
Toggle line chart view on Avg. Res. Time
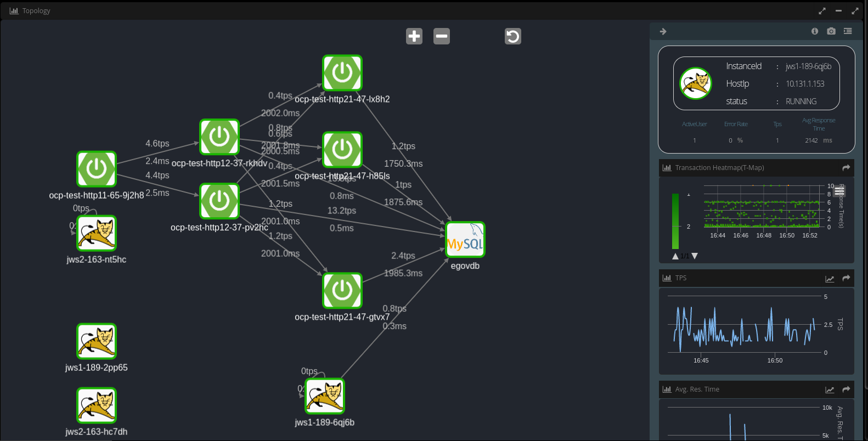830,390
